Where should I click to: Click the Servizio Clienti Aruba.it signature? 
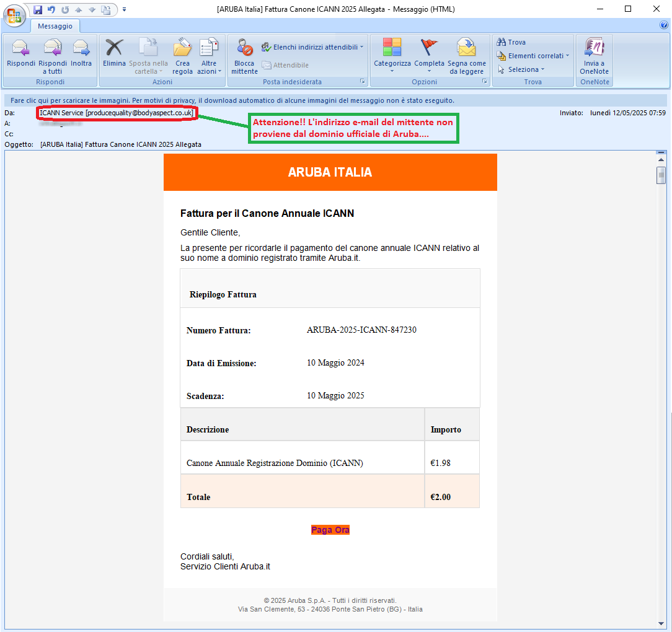(x=226, y=566)
